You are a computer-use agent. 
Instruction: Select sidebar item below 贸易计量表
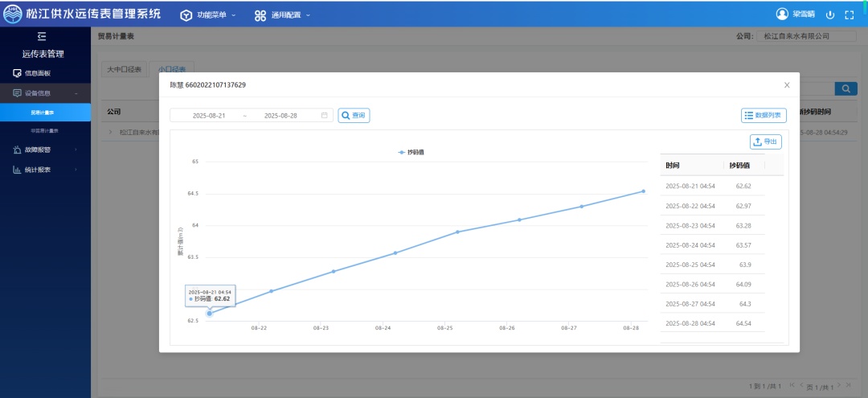pyautogui.click(x=45, y=130)
